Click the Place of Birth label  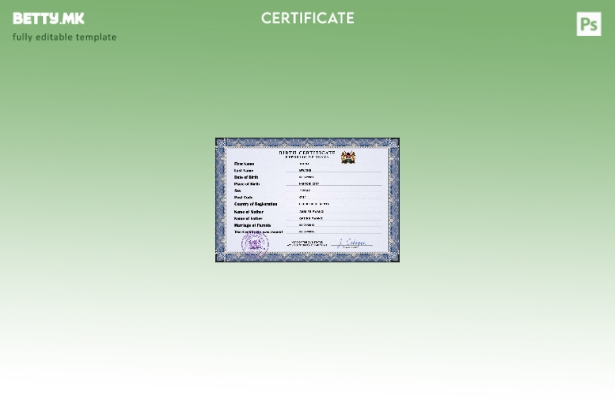(247, 184)
